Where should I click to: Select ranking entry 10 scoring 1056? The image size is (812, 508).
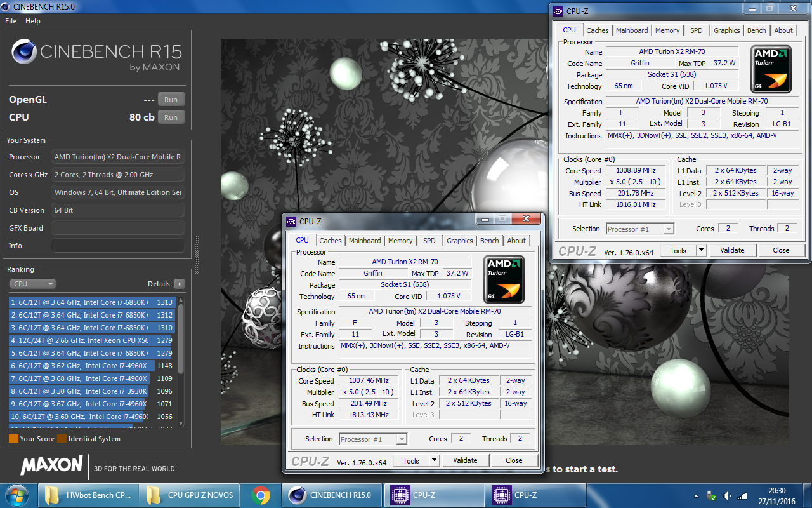coord(92,417)
